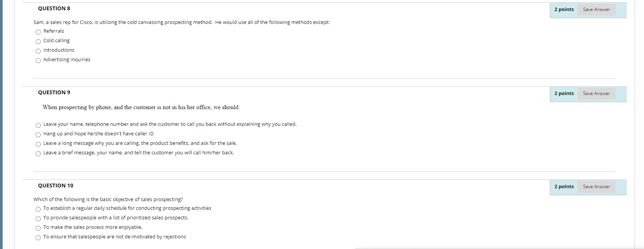Select the "Cold calling" option
The height and width of the screenshot is (249, 644).
38,41
